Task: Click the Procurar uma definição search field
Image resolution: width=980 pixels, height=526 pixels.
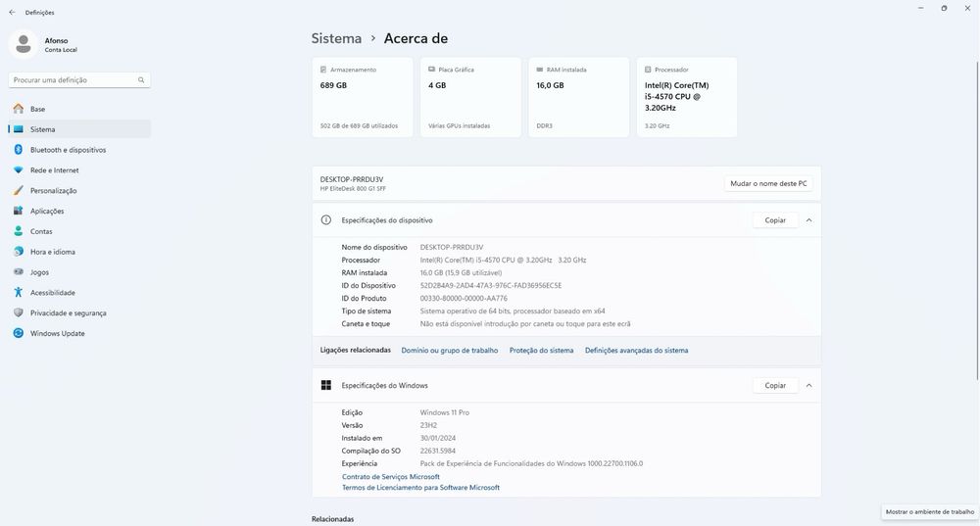Action: (73, 80)
